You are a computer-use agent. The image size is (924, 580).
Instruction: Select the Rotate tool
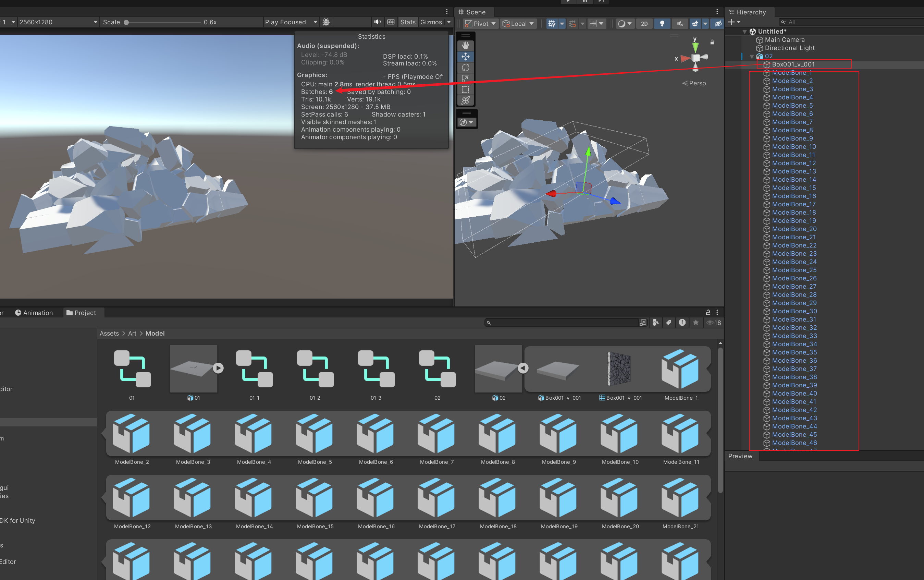pos(466,68)
